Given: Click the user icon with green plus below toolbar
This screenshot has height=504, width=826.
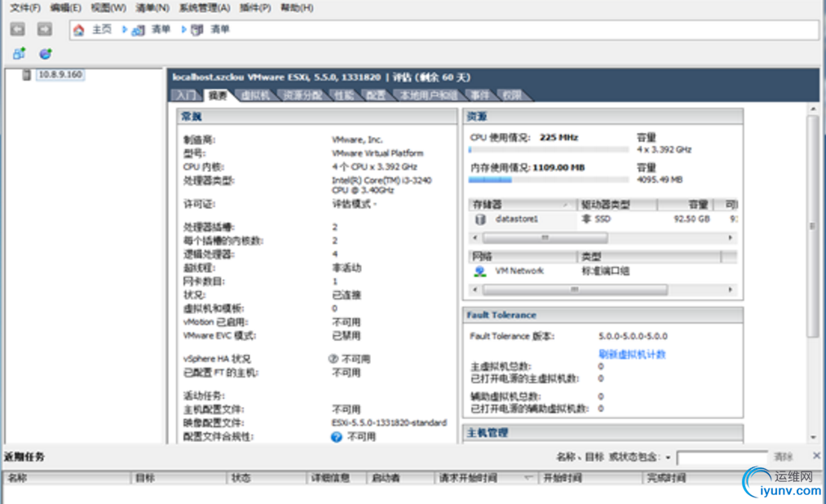Looking at the screenshot, I should [20, 53].
